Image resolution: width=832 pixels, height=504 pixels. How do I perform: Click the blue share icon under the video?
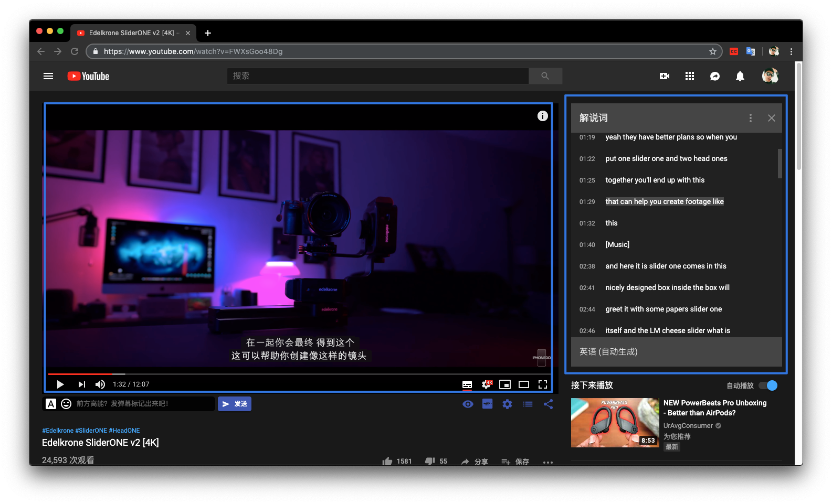point(548,404)
